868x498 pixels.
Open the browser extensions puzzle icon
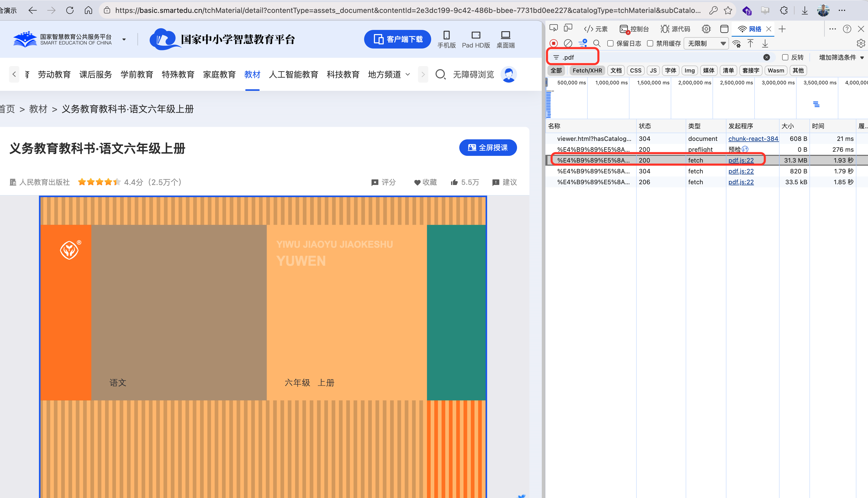point(784,10)
